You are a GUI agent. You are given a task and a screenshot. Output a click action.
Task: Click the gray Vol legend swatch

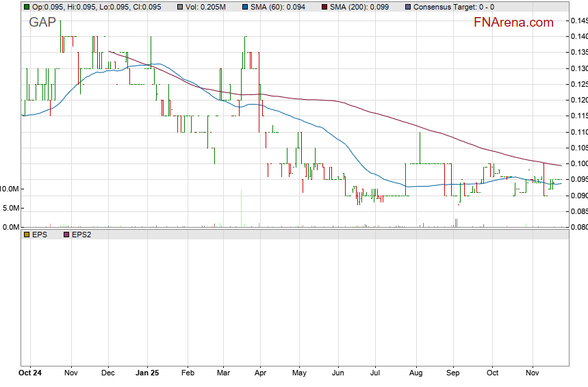point(180,7)
